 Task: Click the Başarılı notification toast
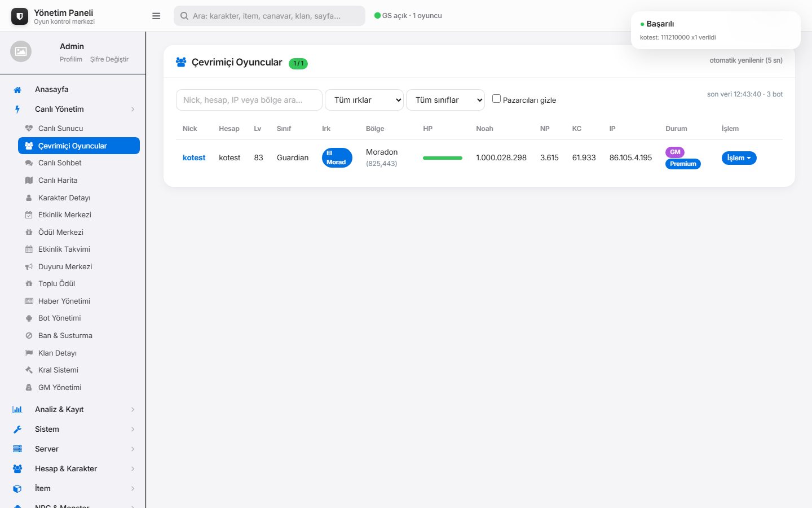click(x=716, y=30)
